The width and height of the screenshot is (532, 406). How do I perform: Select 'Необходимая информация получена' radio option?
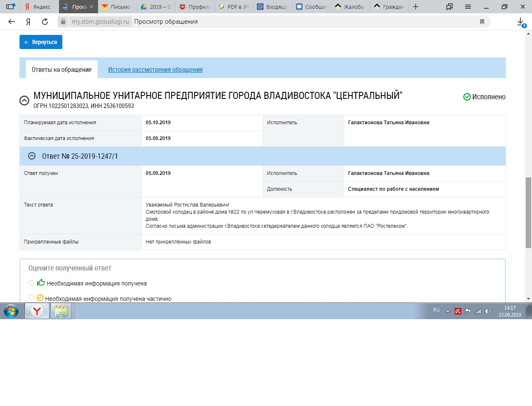click(31, 283)
